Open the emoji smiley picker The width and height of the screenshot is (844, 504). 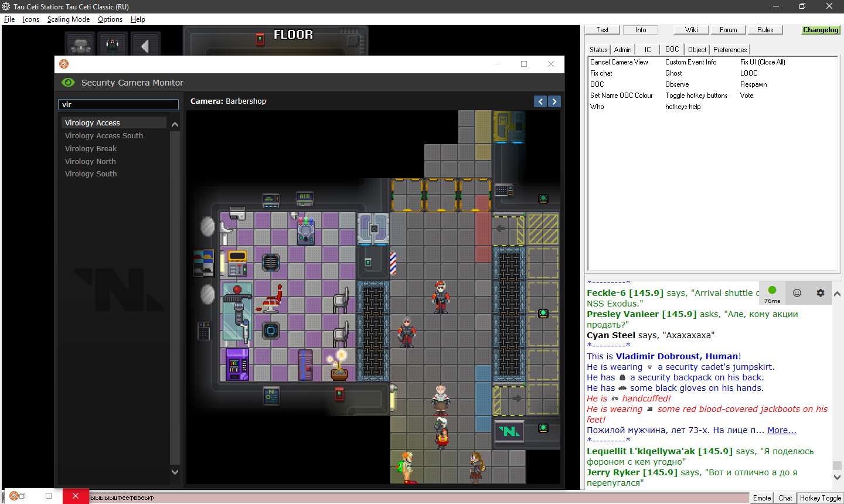[797, 293]
